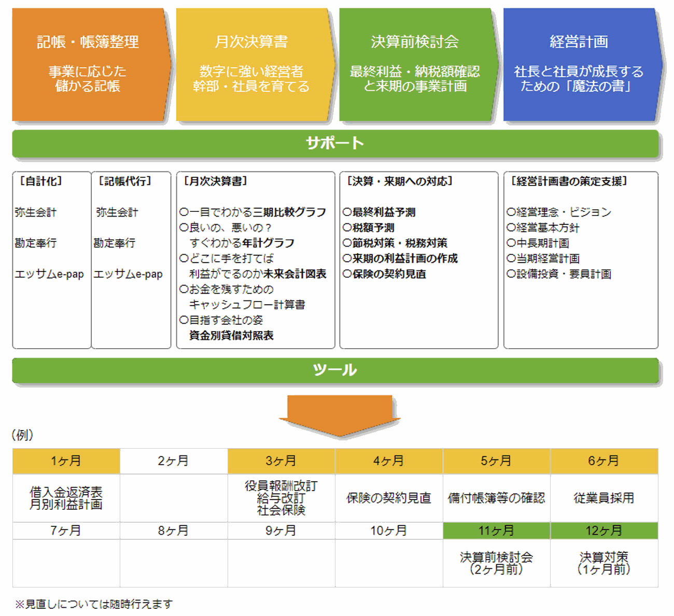Select the ［経営計画書の策定支援］ heading

click(569, 181)
